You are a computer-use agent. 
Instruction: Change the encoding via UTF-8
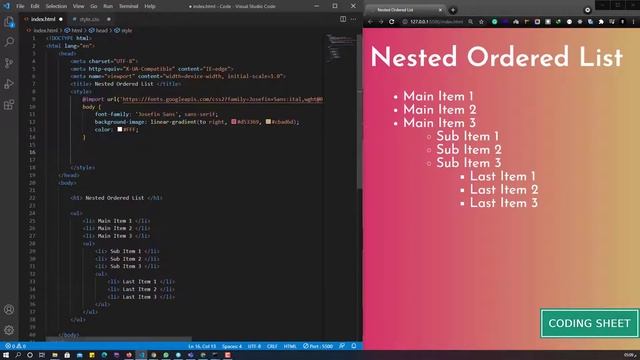coord(254,346)
